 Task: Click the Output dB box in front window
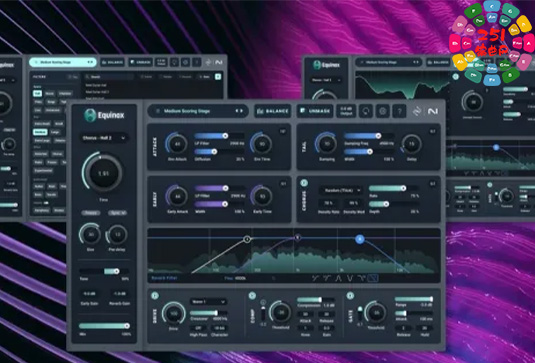346,111
